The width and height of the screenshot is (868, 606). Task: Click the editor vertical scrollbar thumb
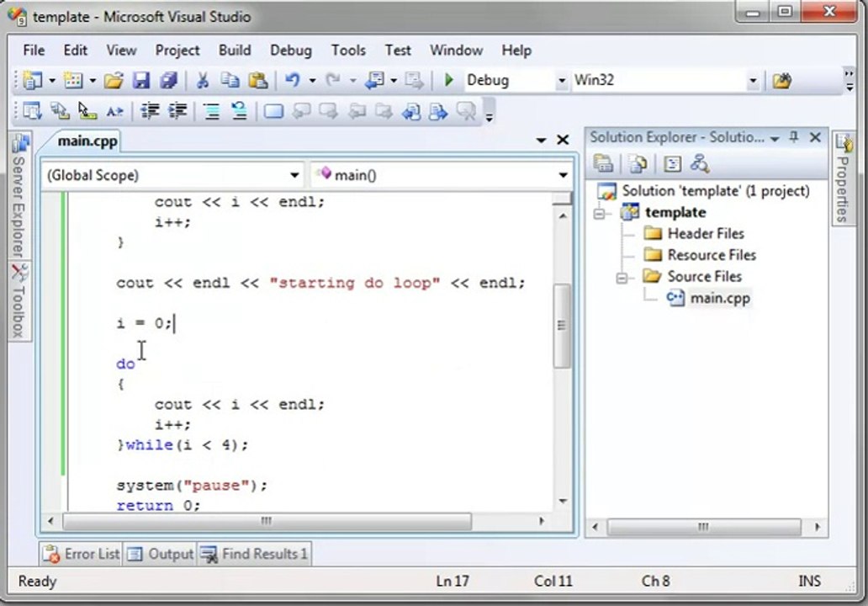(562, 326)
